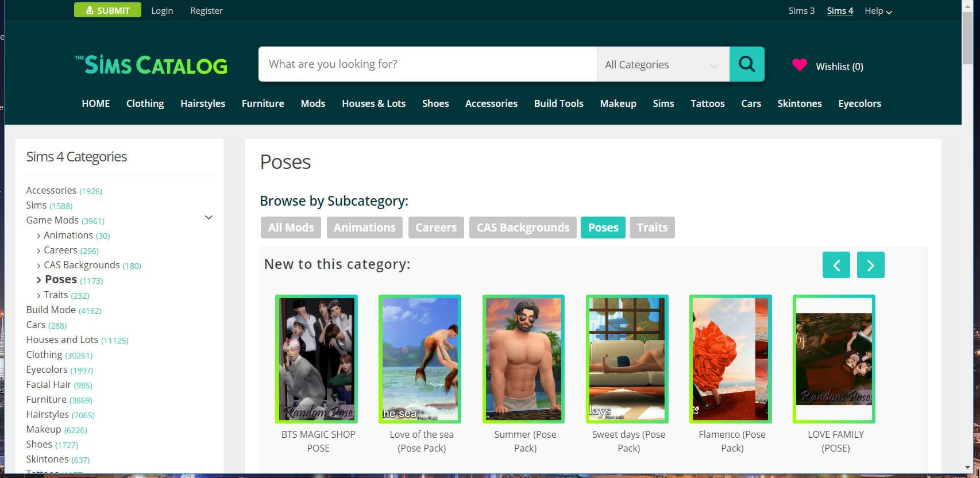The width and height of the screenshot is (980, 478).
Task: Open Build Tools in navigation menu
Action: (559, 103)
